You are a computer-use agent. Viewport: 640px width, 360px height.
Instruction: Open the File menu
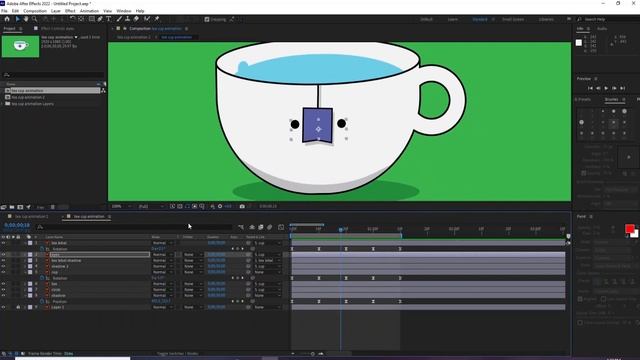pos(4,11)
